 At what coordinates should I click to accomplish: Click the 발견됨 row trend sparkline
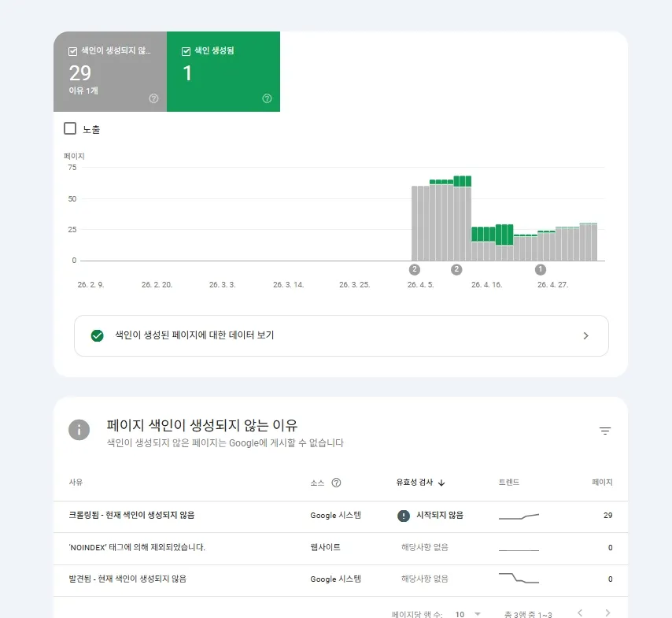point(519,578)
